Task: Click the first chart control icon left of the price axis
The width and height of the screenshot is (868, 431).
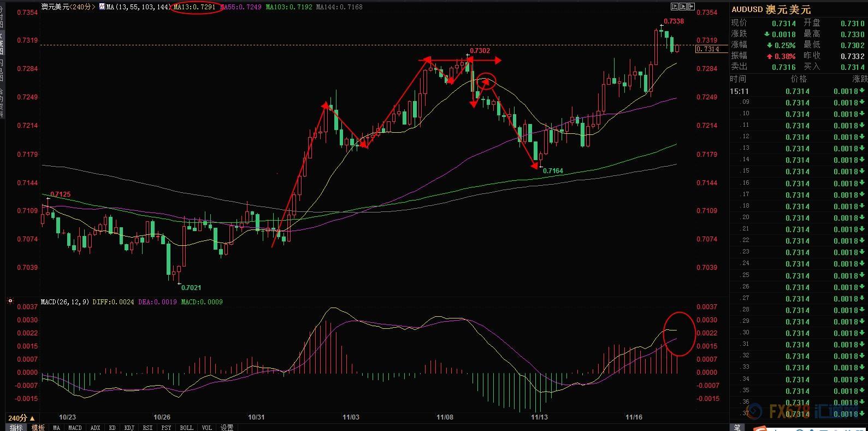Action: coord(675,7)
